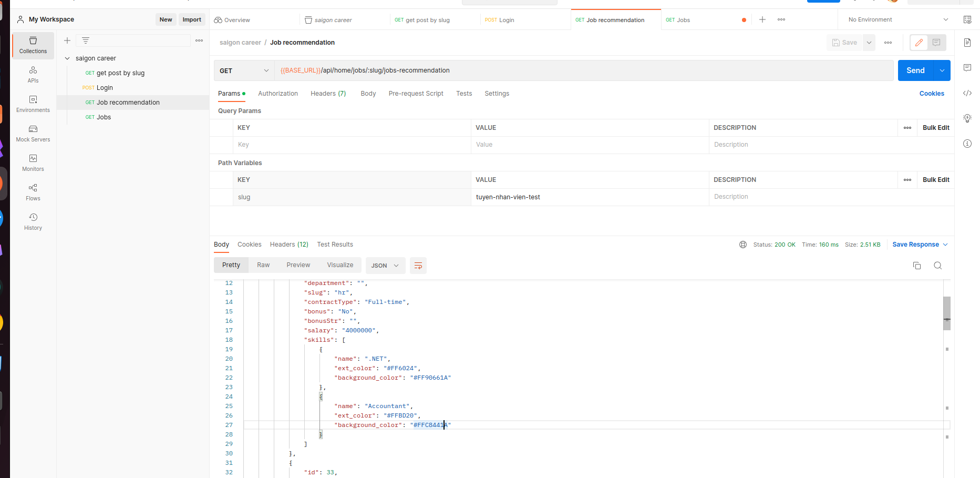Image resolution: width=980 pixels, height=478 pixels.
Task: Open the Collections sidebar panel
Action: coord(33,45)
